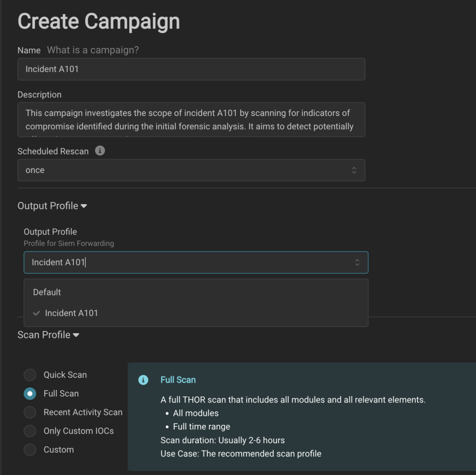Click inside the Description text area
Screen dimensions: 476x475
coord(191,120)
